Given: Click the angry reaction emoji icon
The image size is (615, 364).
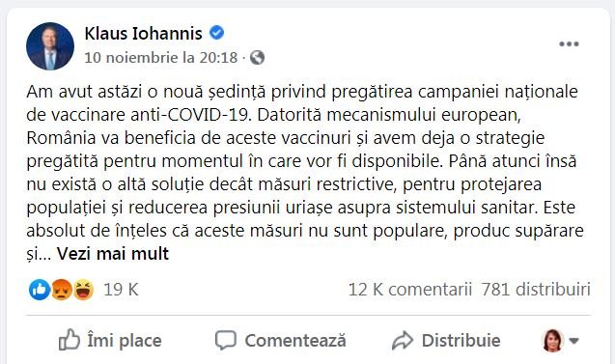Looking at the screenshot, I should (x=62, y=290).
